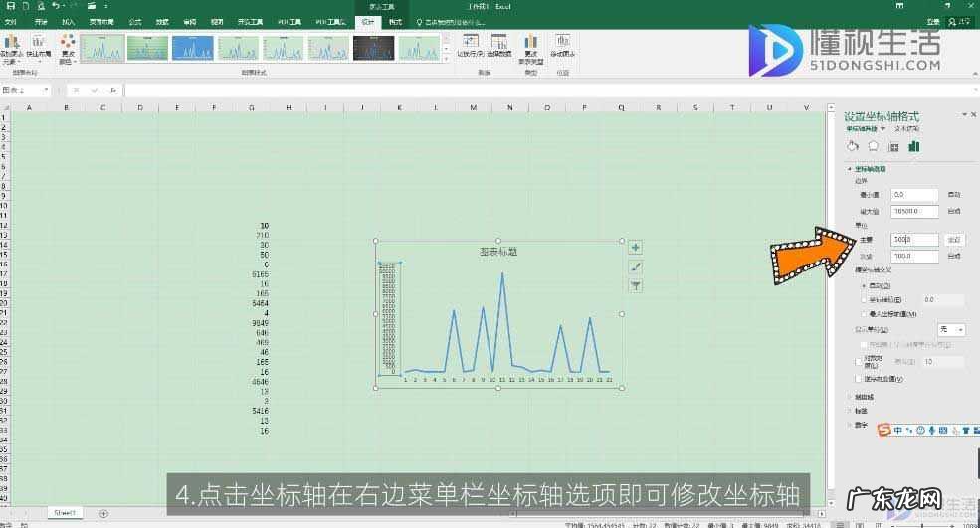Open Quick Layout dropdown

tap(39, 50)
